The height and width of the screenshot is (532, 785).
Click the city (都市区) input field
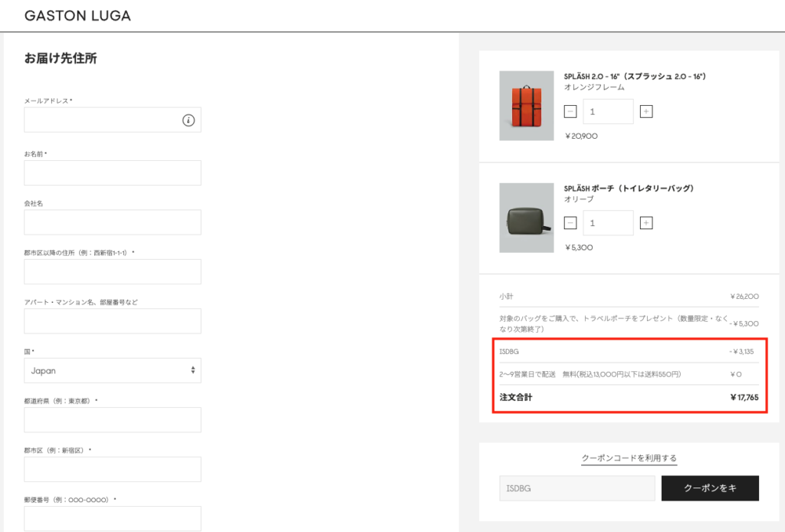[x=112, y=469]
